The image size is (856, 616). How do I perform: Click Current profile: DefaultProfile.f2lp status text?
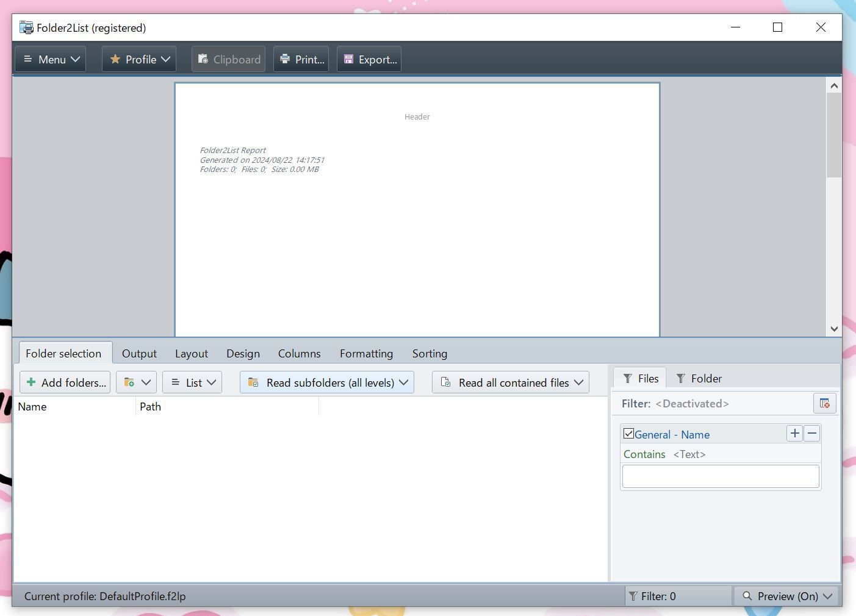(x=105, y=596)
